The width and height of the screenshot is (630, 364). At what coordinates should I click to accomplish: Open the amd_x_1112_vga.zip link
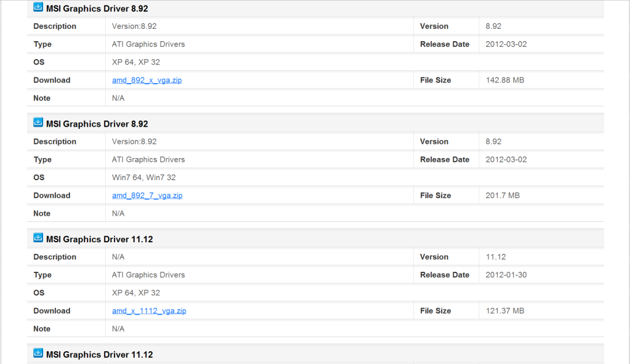point(149,311)
